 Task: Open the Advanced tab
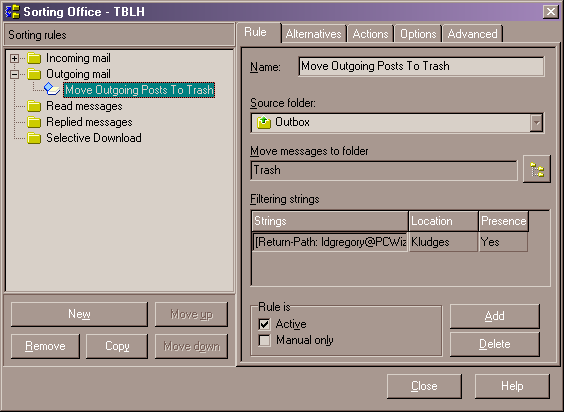coord(472,34)
